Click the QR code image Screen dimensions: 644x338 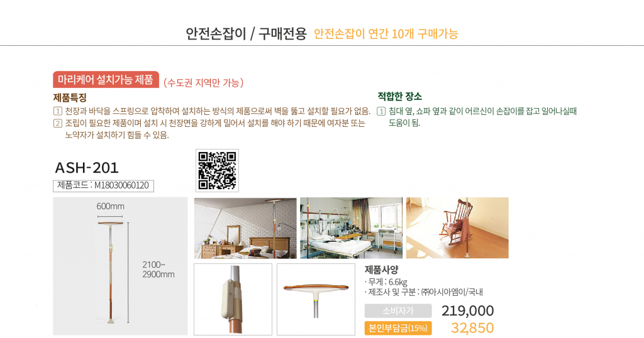[x=217, y=170]
